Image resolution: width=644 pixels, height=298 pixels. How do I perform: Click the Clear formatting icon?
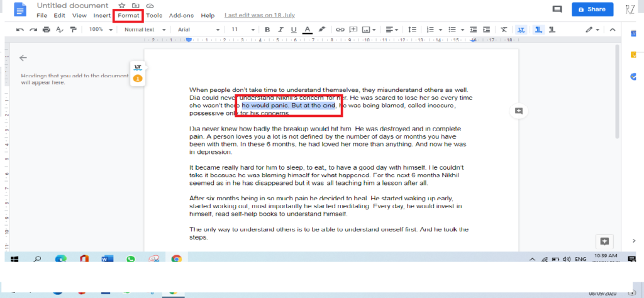pos(504,30)
